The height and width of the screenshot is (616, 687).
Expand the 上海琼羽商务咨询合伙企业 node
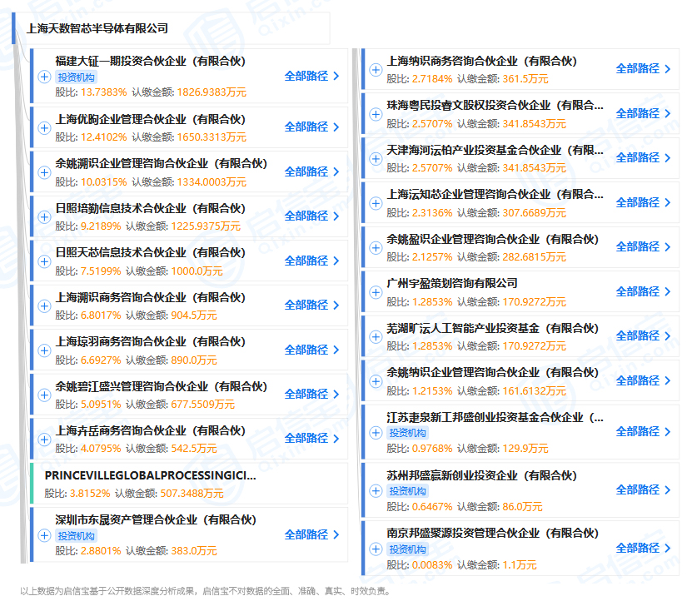click(x=44, y=350)
